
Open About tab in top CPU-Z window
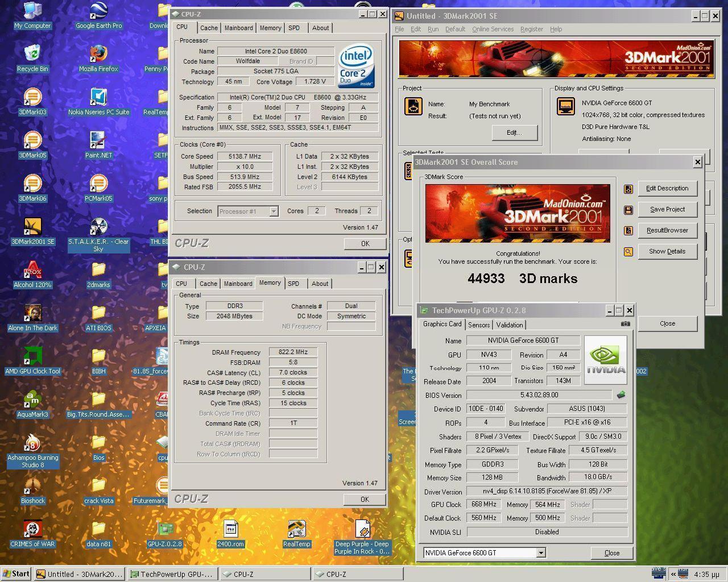pos(320,28)
